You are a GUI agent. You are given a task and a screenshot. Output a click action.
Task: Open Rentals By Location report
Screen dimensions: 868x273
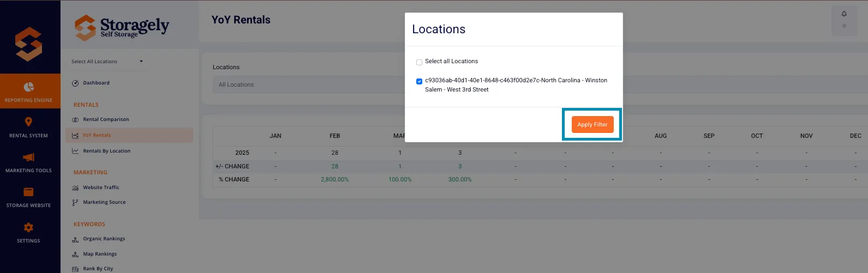pyautogui.click(x=106, y=151)
